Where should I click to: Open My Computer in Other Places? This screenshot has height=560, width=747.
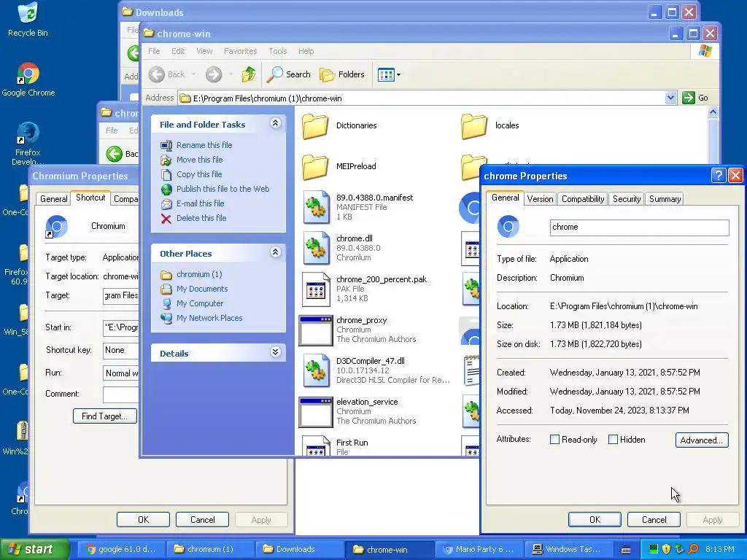[200, 303]
